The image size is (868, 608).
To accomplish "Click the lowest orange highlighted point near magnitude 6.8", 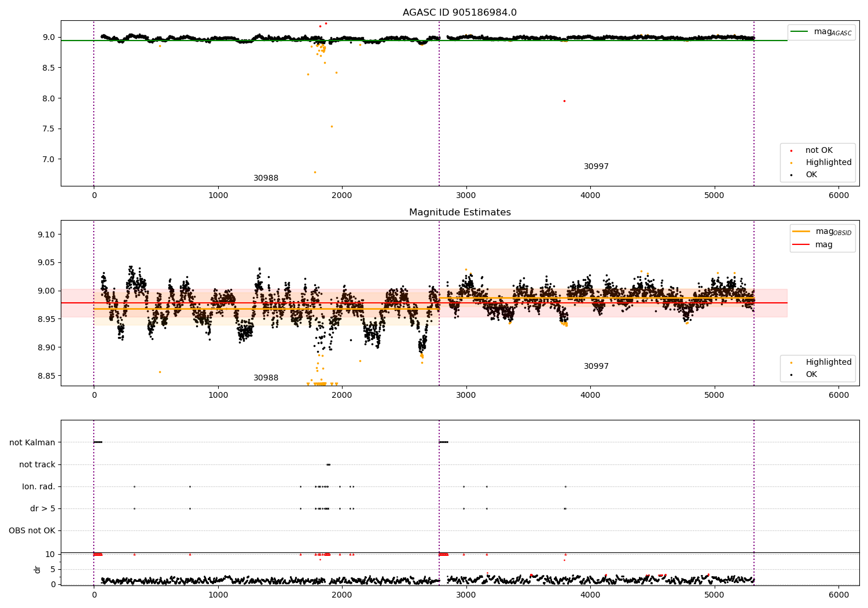I will [315, 172].
